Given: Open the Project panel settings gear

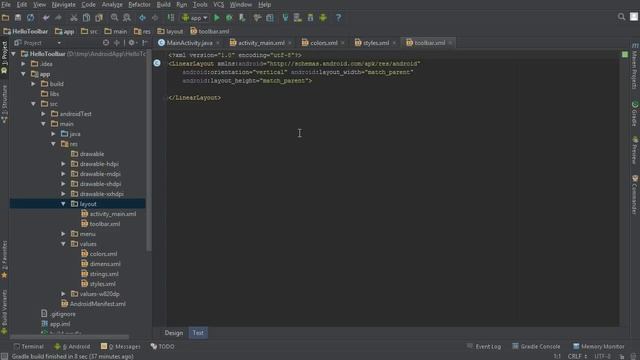Looking at the screenshot, I should (x=131, y=42).
